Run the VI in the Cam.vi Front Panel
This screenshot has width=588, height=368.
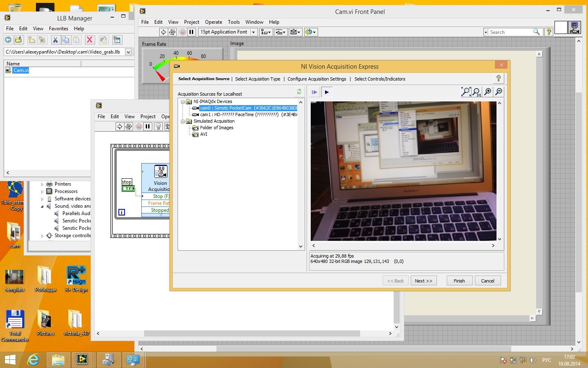[163, 32]
